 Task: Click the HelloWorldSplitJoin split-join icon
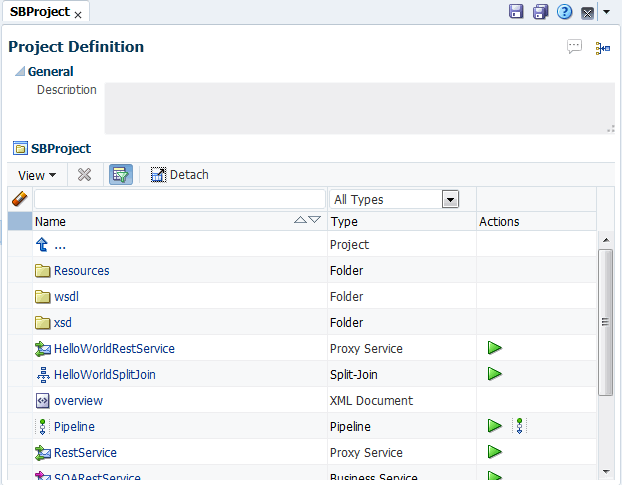(x=43, y=375)
